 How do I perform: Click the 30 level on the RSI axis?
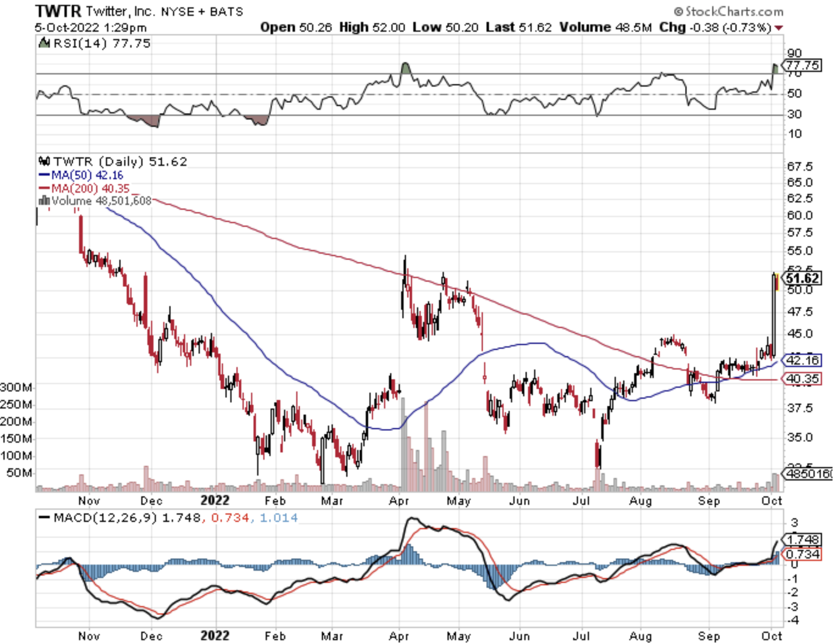(795, 114)
